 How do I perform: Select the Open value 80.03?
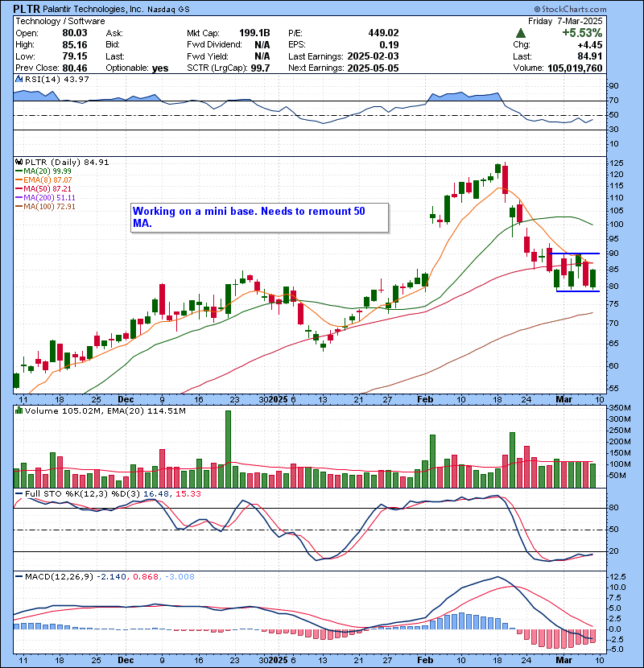point(75,33)
